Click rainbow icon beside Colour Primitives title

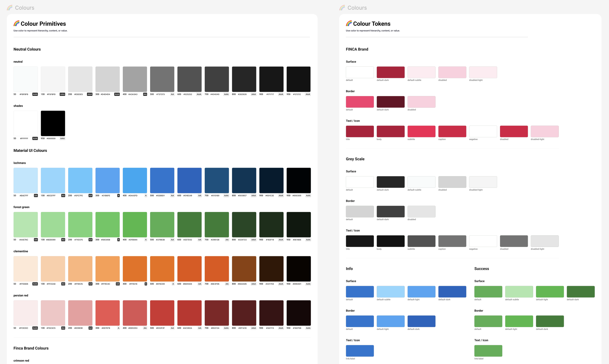pyautogui.click(x=17, y=24)
